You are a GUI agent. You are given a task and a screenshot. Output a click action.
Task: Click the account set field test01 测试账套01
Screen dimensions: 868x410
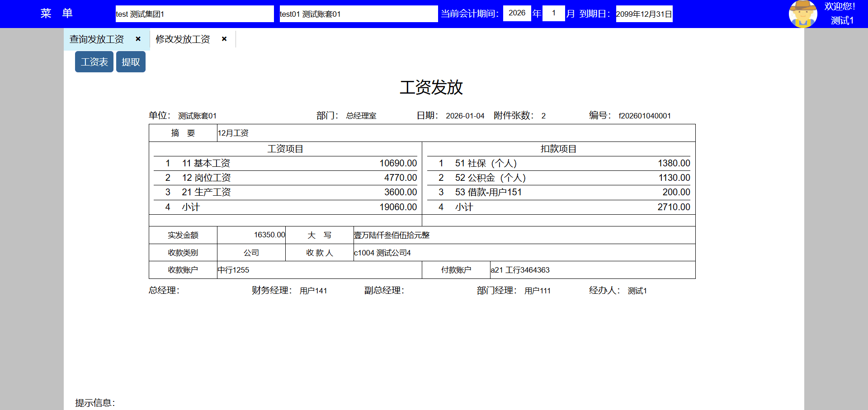(x=358, y=14)
